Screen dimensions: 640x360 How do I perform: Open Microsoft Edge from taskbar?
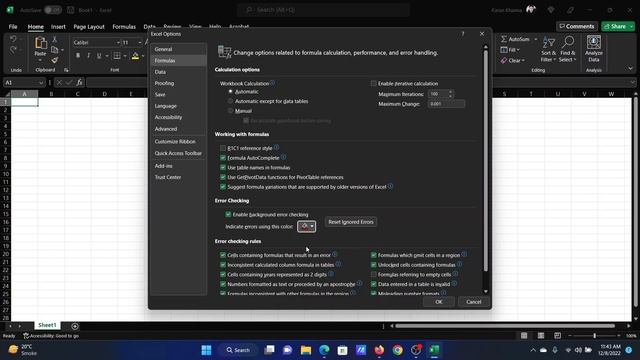(324, 350)
